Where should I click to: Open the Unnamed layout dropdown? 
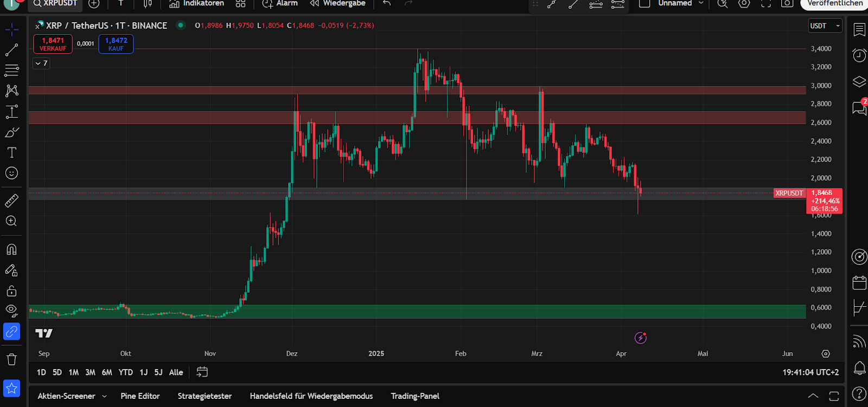[681, 3]
